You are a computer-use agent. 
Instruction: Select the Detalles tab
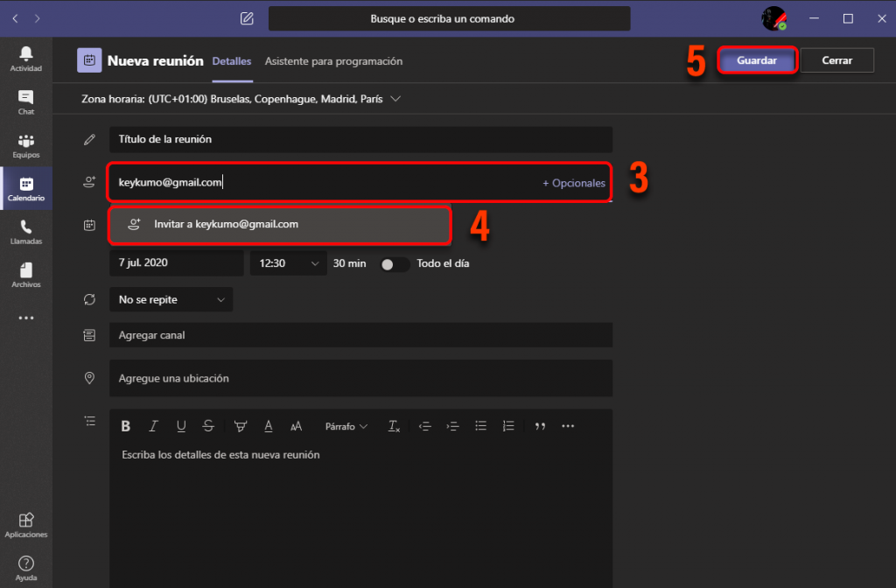coord(231,61)
